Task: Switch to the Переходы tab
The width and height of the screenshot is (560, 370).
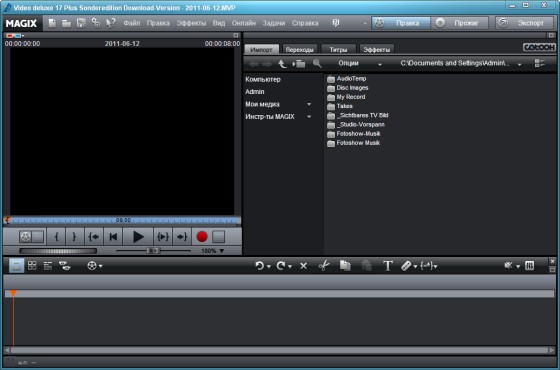Action: pos(299,50)
